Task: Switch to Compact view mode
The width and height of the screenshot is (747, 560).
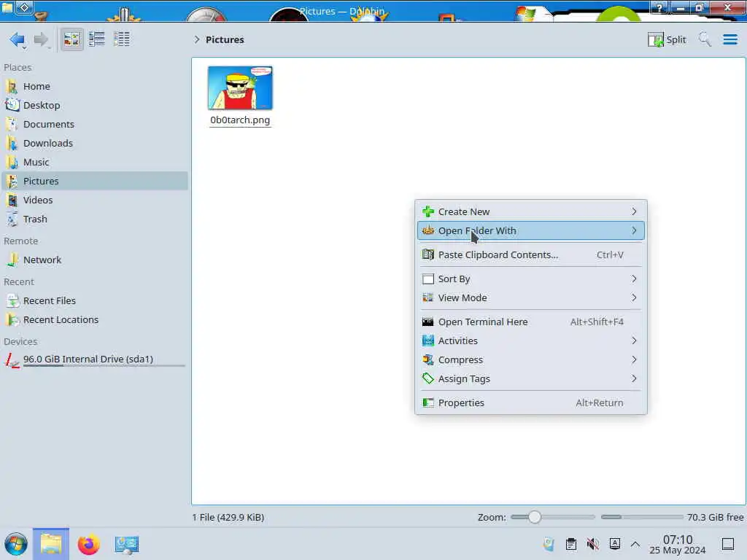Action: tap(97, 39)
